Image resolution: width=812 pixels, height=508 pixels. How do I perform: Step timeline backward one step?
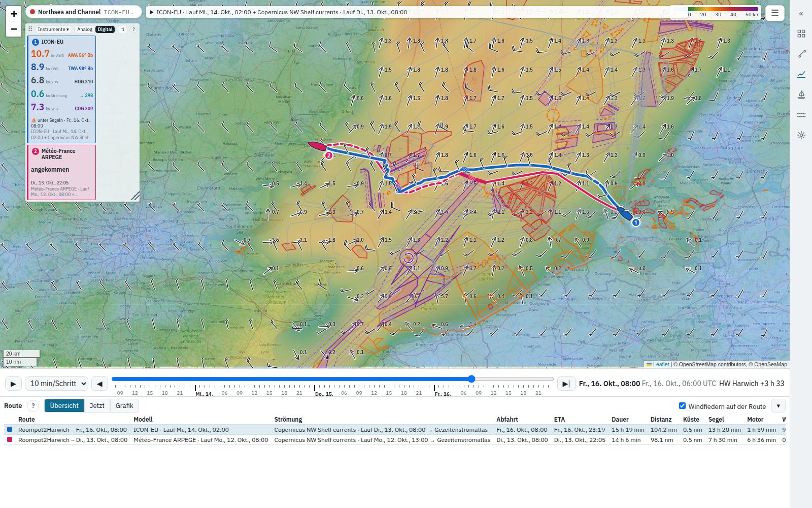pyautogui.click(x=100, y=384)
